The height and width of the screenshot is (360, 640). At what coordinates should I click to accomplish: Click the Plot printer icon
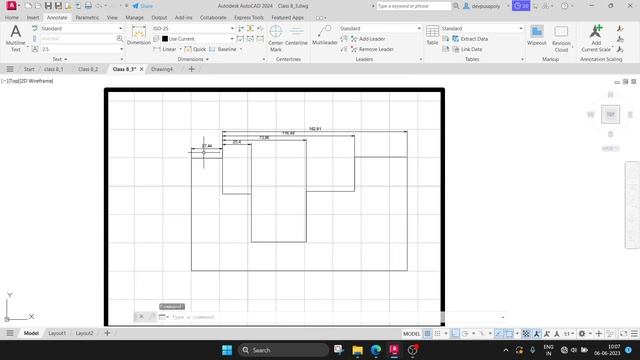88,6
